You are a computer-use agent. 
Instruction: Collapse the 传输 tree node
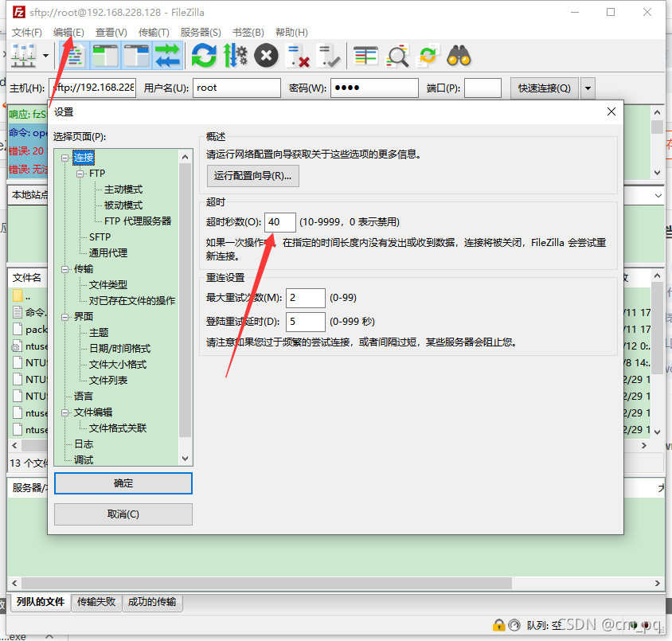coord(64,269)
